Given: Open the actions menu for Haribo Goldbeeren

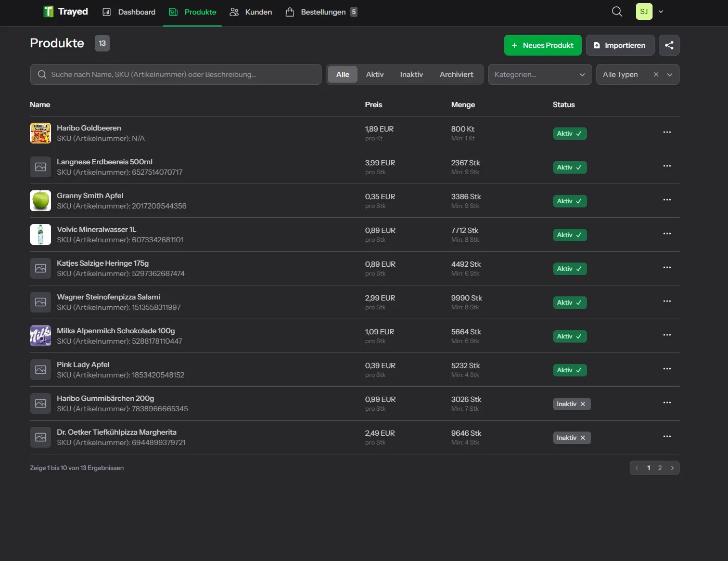Looking at the screenshot, I should [x=667, y=132].
